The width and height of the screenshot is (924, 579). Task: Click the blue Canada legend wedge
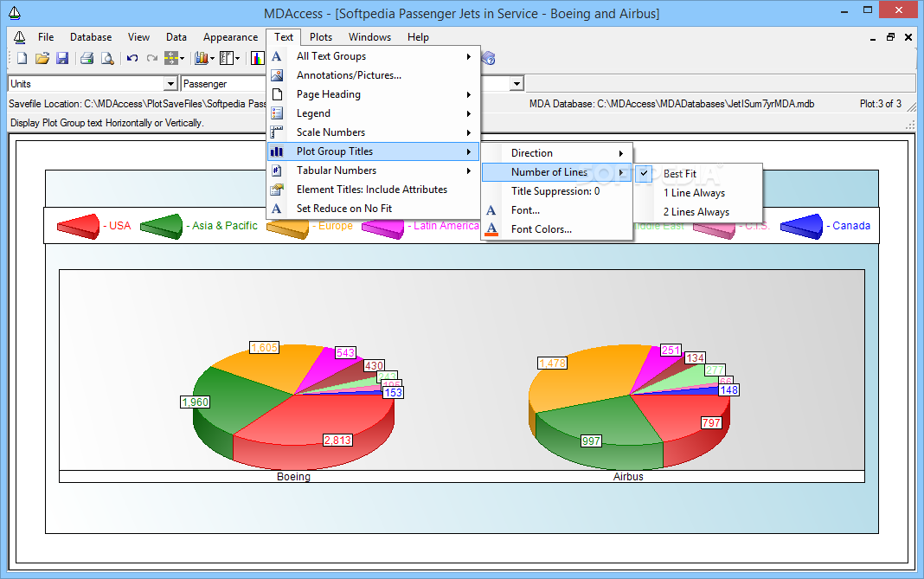(x=801, y=227)
